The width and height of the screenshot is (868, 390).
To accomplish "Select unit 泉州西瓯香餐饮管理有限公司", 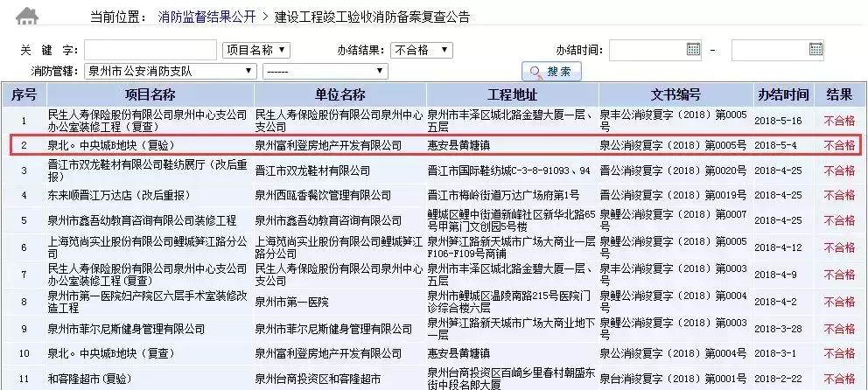I will [x=323, y=195].
